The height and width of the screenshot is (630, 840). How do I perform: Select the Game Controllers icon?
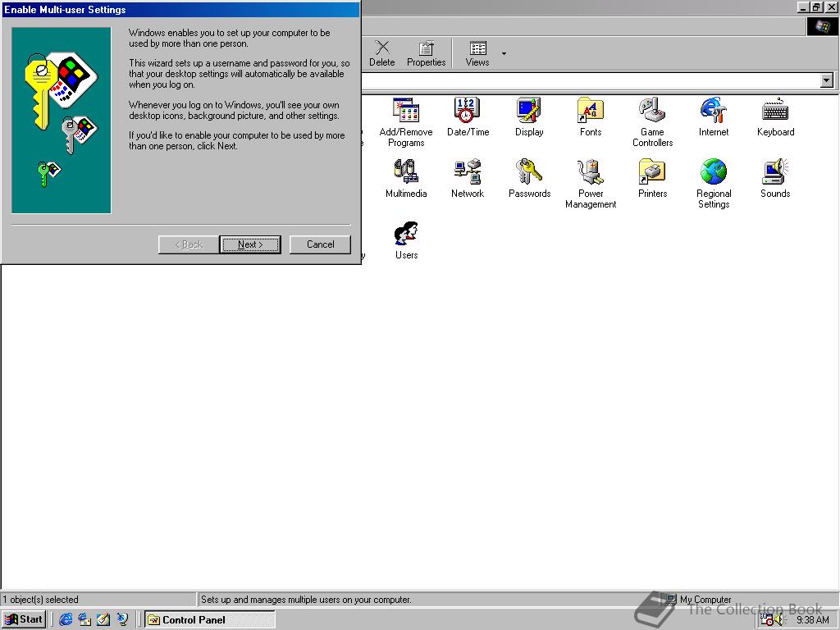(652, 121)
